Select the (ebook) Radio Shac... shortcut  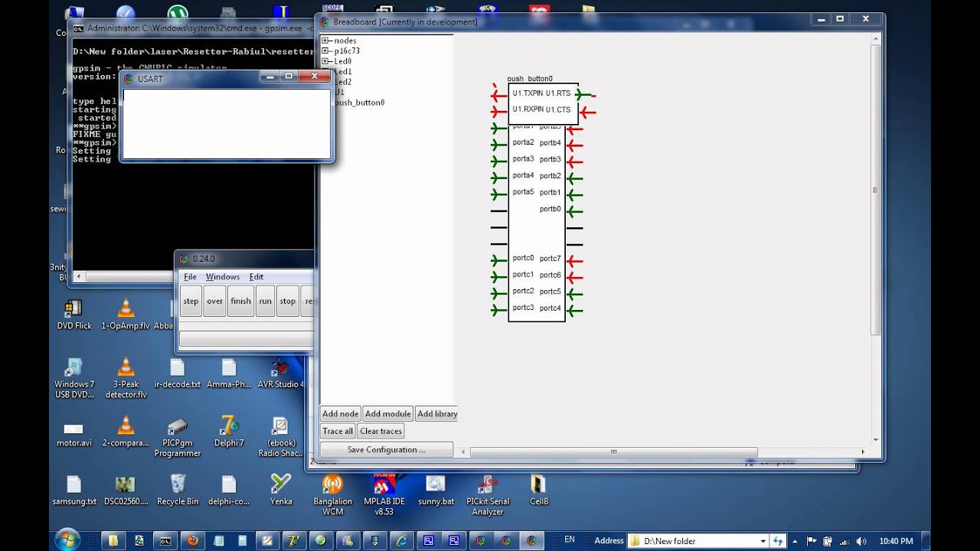(280, 437)
